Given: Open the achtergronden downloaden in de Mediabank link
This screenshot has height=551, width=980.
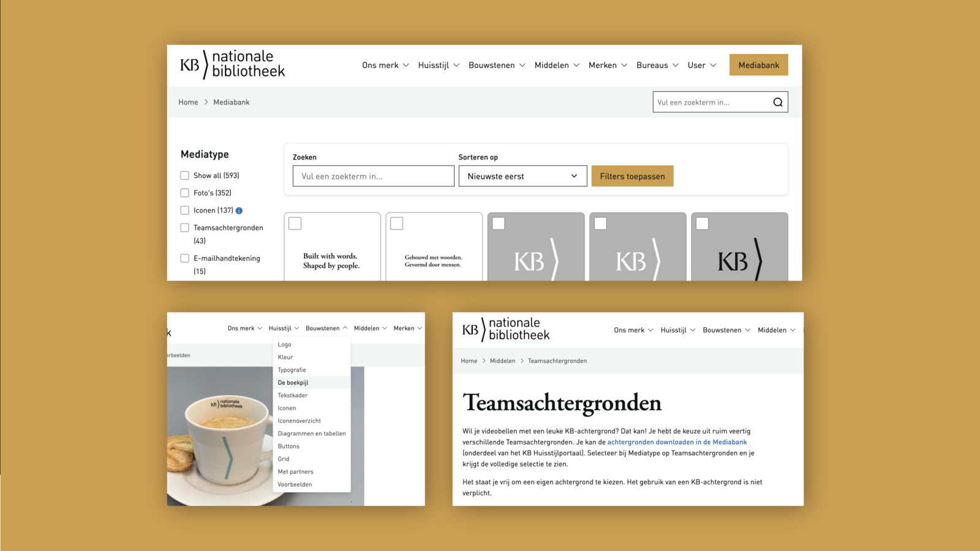Looking at the screenshot, I should pos(677,441).
